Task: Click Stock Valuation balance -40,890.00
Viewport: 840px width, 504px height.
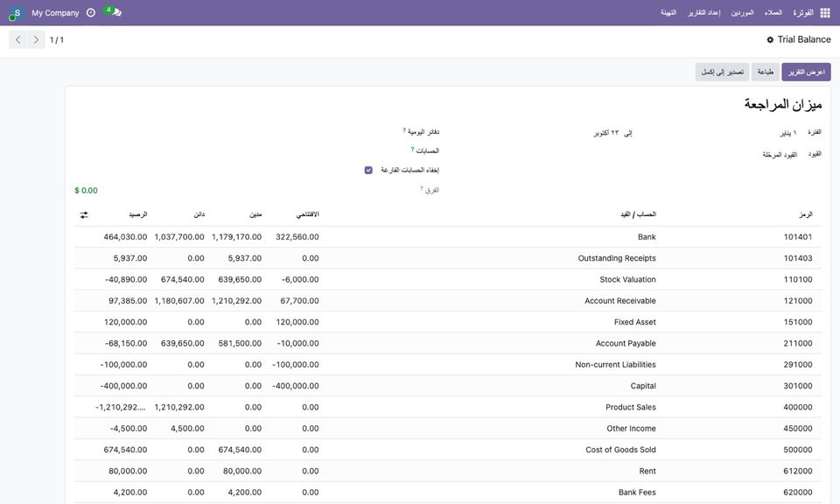Action: point(126,280)
